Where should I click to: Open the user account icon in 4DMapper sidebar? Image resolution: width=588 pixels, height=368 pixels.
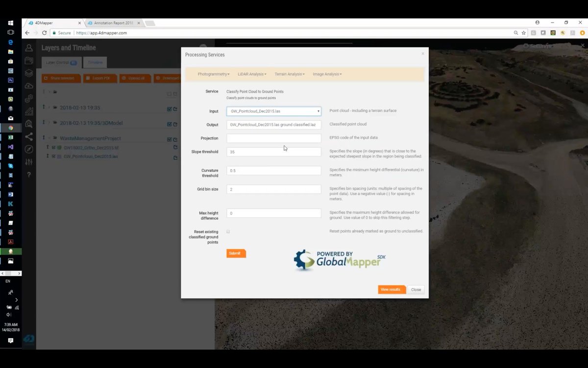29,48
